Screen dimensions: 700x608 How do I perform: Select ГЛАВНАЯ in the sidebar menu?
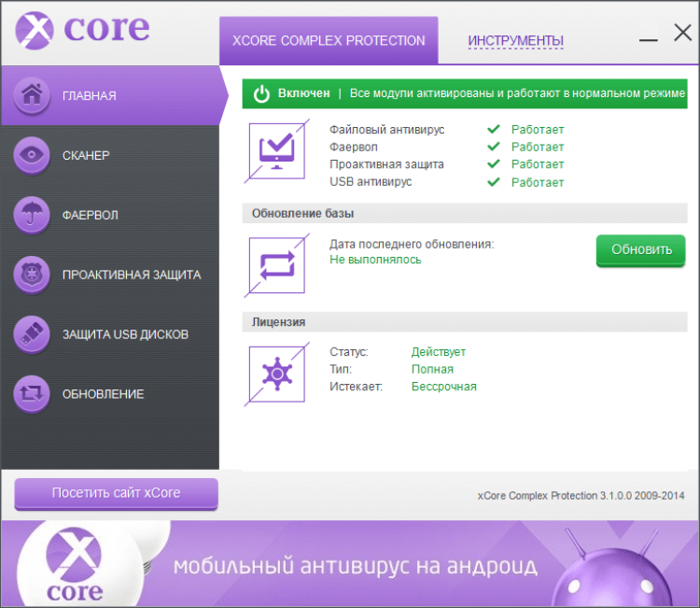[111, 95]
